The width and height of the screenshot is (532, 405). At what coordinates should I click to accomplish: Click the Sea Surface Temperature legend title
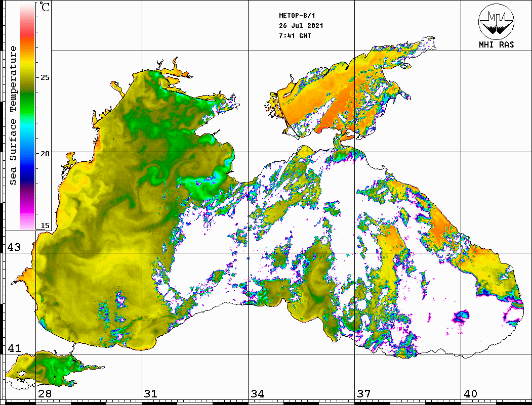[14, 115]
